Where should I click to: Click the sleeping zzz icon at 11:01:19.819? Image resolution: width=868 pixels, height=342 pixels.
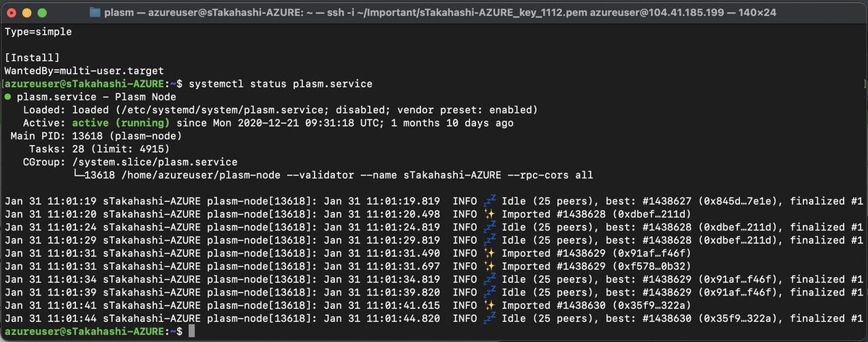(x=488, y=201)
